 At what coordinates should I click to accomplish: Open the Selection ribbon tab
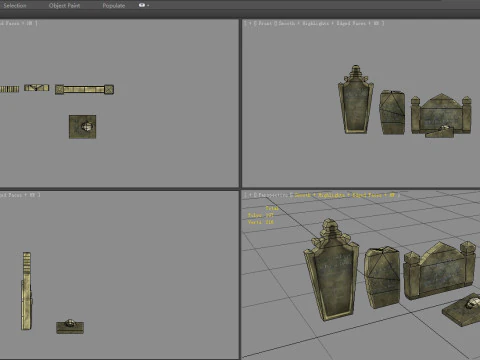tap(15, 5)
